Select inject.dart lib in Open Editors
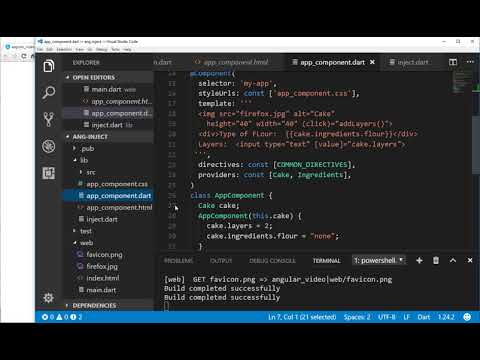The height and width of the screenshot is (360, 480). pos(109,125)
